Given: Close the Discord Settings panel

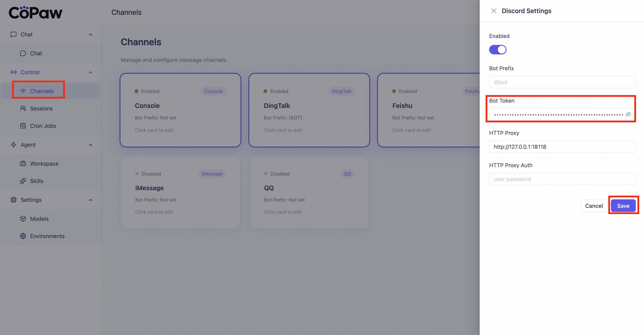Looking at the screenshot, I should (494, 11).
